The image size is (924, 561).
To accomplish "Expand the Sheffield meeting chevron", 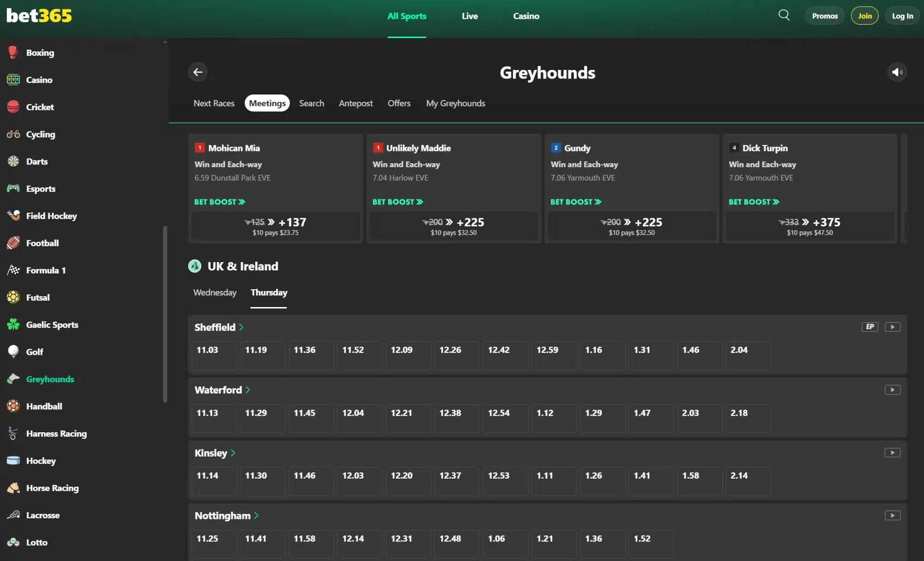I will click(x=241, y=327).
